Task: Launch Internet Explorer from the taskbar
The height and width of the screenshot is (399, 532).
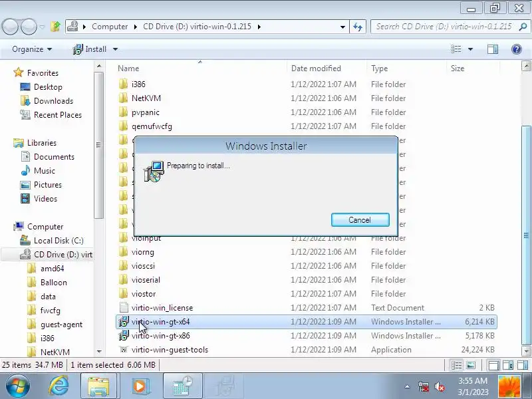Action: (x=59, y=386)
